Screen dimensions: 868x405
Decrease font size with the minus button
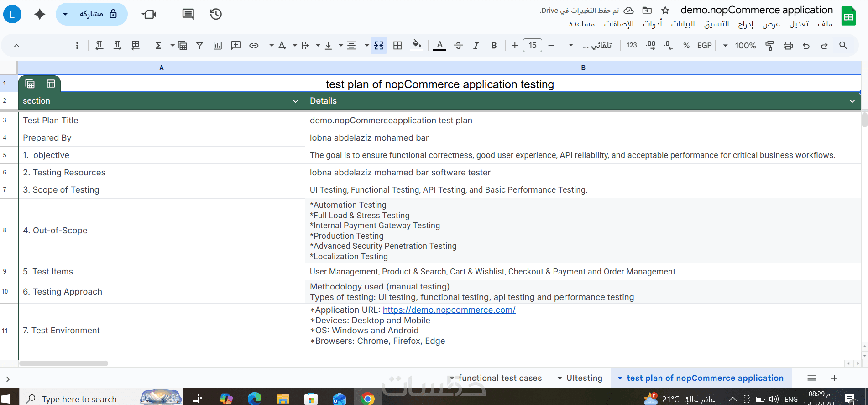(551, 46)
